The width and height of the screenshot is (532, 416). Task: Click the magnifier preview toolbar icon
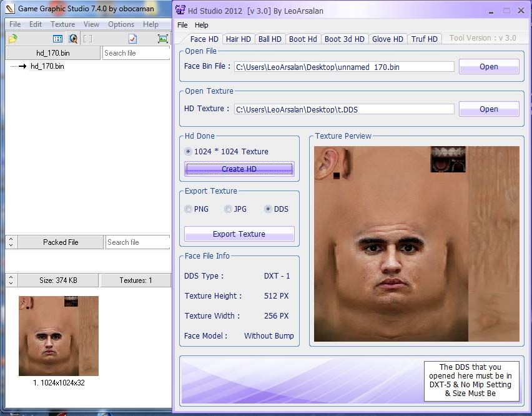pyautogui.click(x=73, y=39)
